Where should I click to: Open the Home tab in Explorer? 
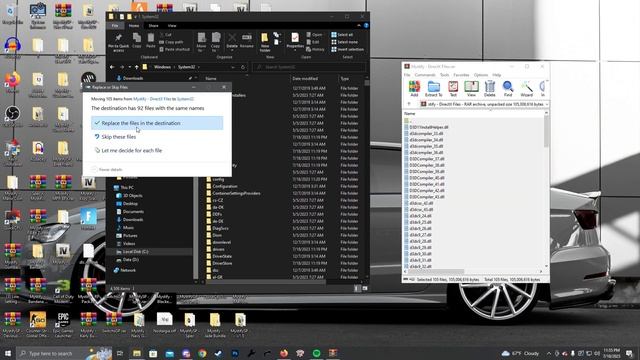[134, 26]
